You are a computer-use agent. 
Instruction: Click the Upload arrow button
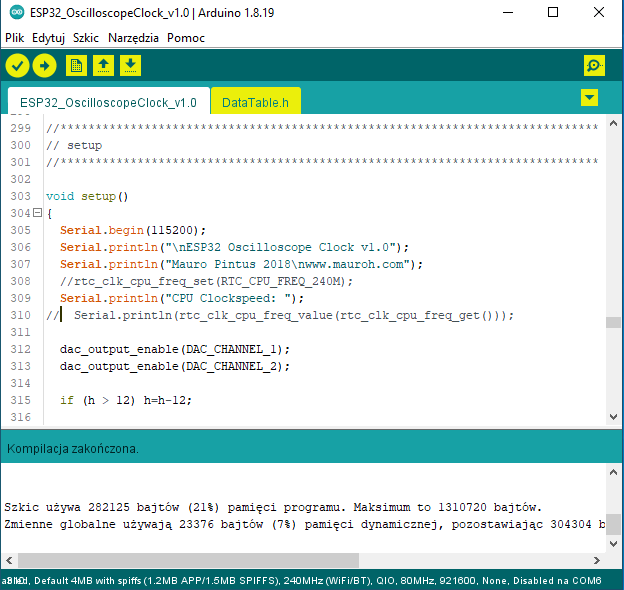point(44,66)
